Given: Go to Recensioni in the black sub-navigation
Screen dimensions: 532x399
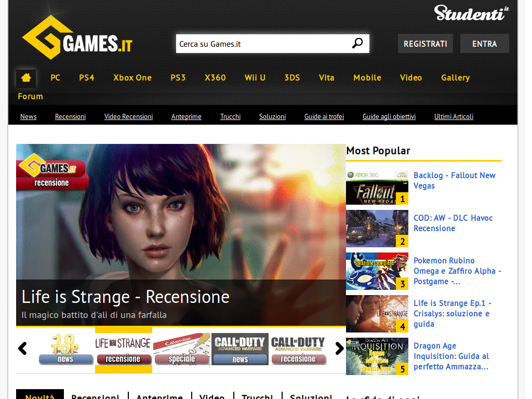Looking at the screenshot, I should 71,116.
